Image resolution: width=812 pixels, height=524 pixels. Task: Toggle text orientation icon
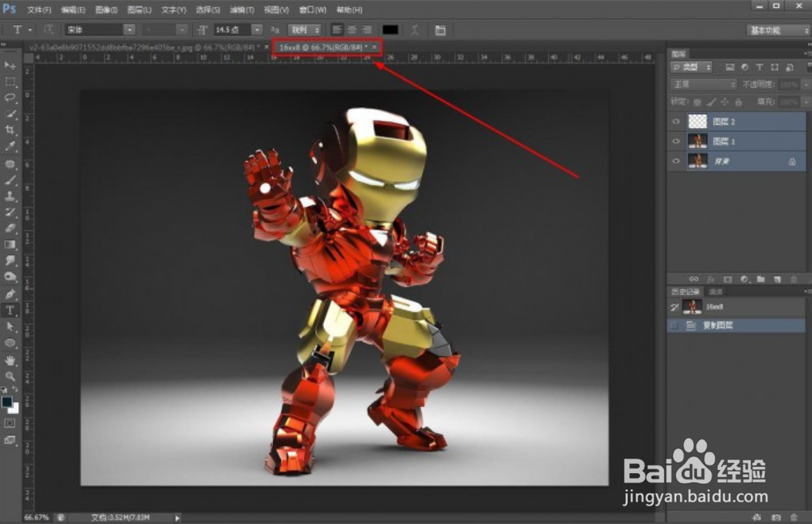49,29
